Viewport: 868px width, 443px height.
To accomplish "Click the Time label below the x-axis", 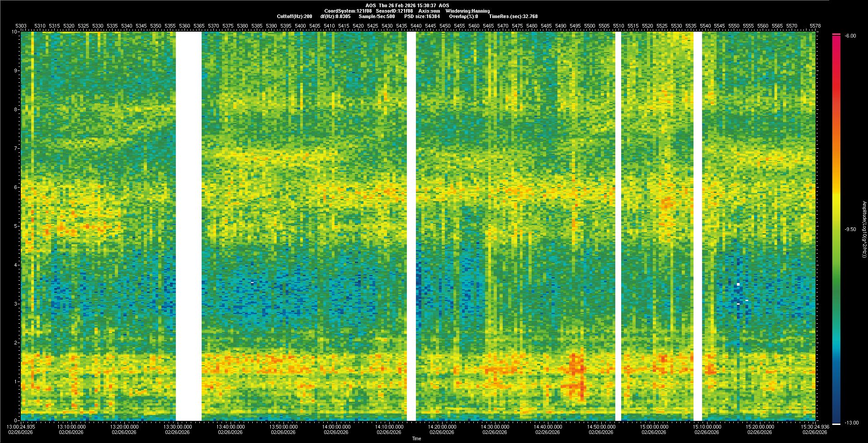I will [x=416, y=438].
